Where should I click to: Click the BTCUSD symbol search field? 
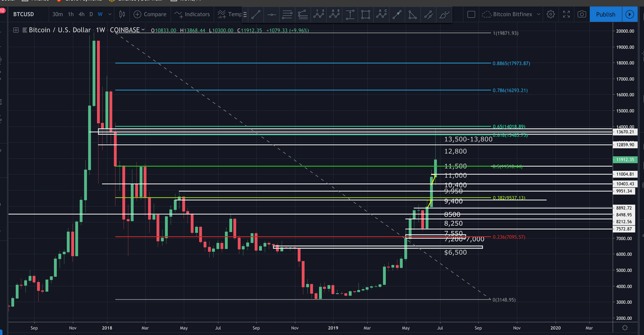pos(24,14)
